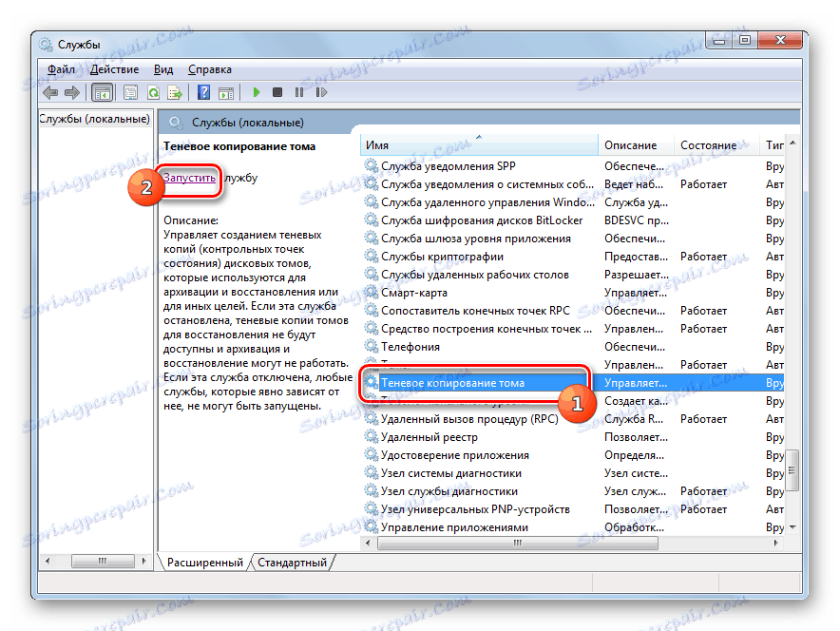
Task: Click the Refresh toolbar icon
Action: [153, 93]
